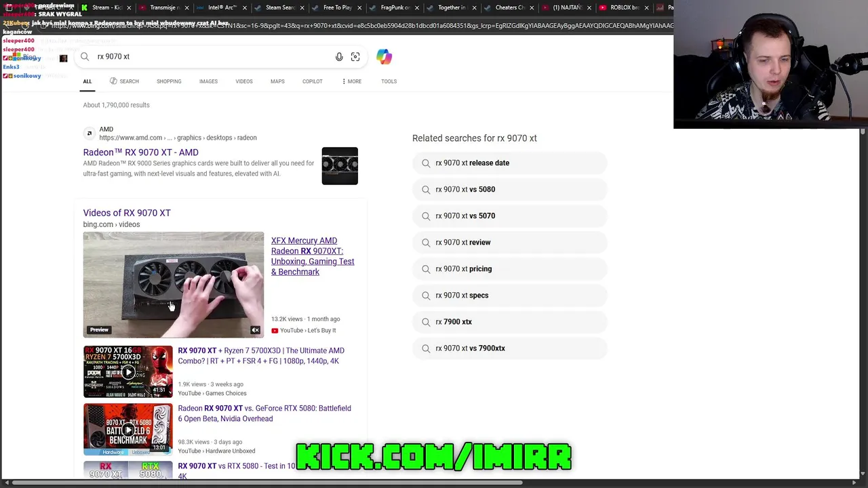Search related: rx 9070 xt specs

pos(510,295)
